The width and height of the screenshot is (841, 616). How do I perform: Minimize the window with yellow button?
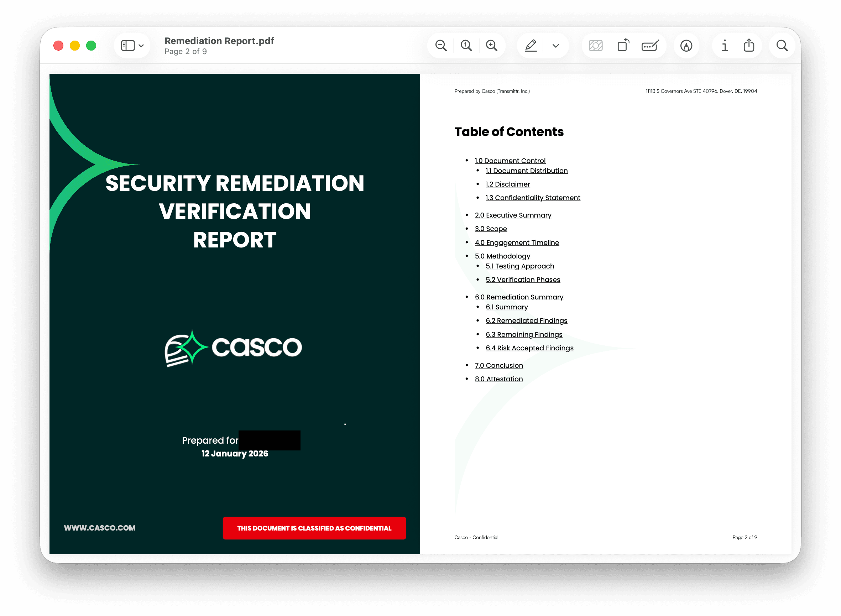pos(74,45)
